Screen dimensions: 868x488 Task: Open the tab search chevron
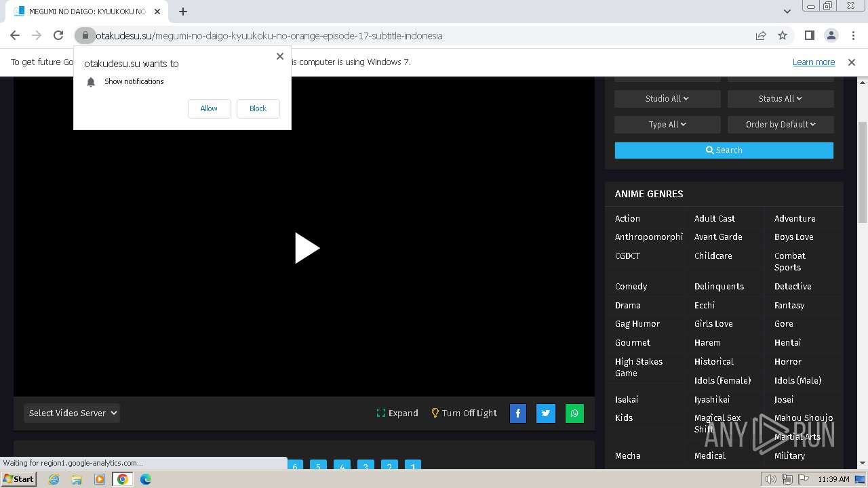click(x=787, y=11)
